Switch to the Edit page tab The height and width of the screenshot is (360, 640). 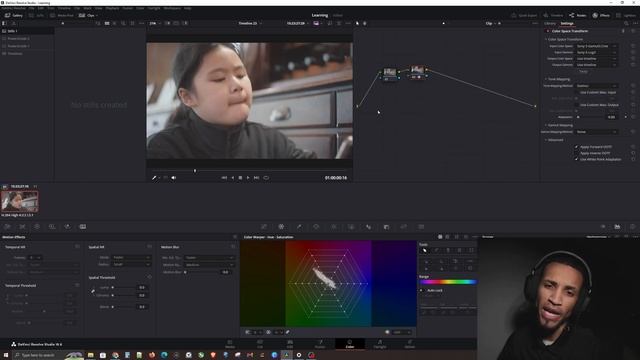click(x=289, y=344)
